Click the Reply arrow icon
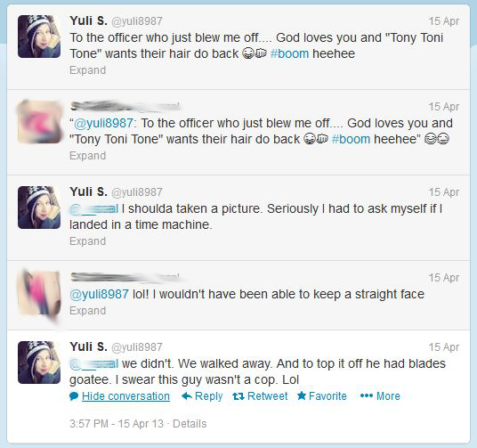The image size is (477, 448). coord(187,396)
